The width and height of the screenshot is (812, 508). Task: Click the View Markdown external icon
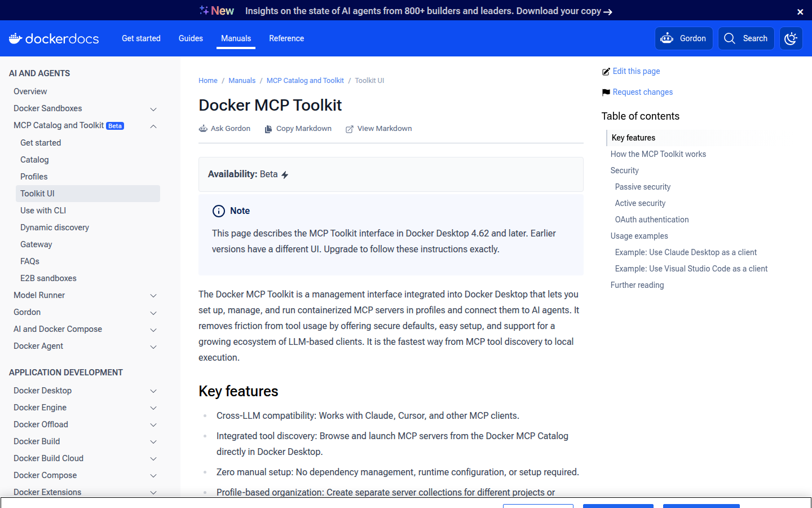(350, 129)
